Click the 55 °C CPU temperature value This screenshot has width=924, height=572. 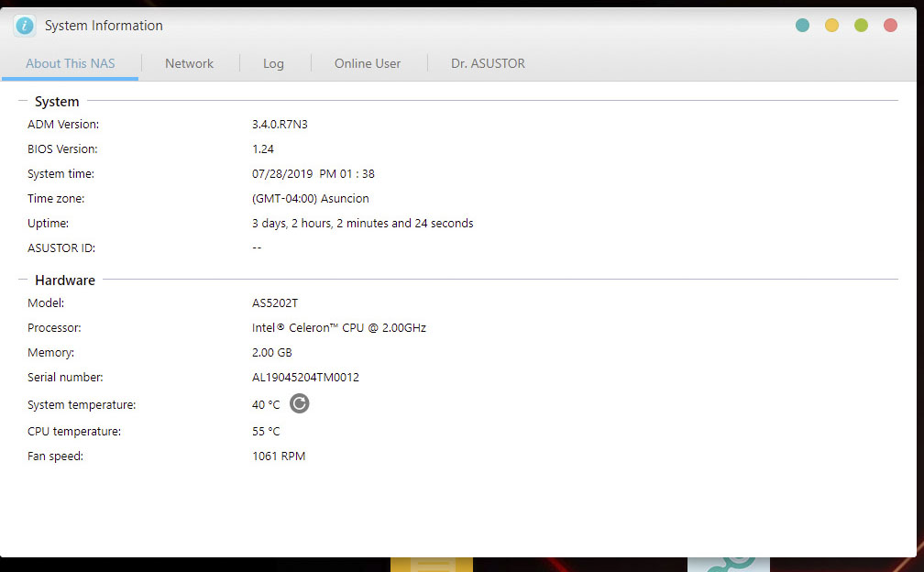pos(266,431)
